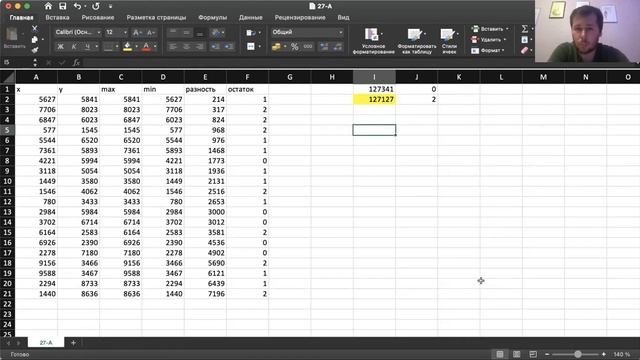Screen dimensions: 640x360
Task: Open the Разметка страницы ribbon tab
Action: pyautogui.click(x=156, y=18)
